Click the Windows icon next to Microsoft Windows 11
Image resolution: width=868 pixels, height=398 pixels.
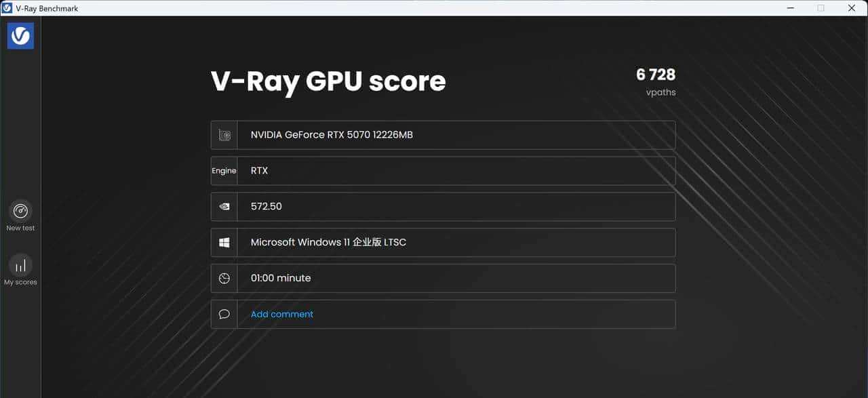tap(224, 242)
